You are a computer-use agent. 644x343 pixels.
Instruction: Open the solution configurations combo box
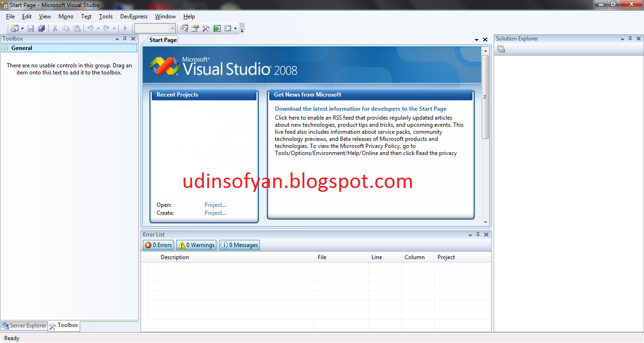coord(155,28)
